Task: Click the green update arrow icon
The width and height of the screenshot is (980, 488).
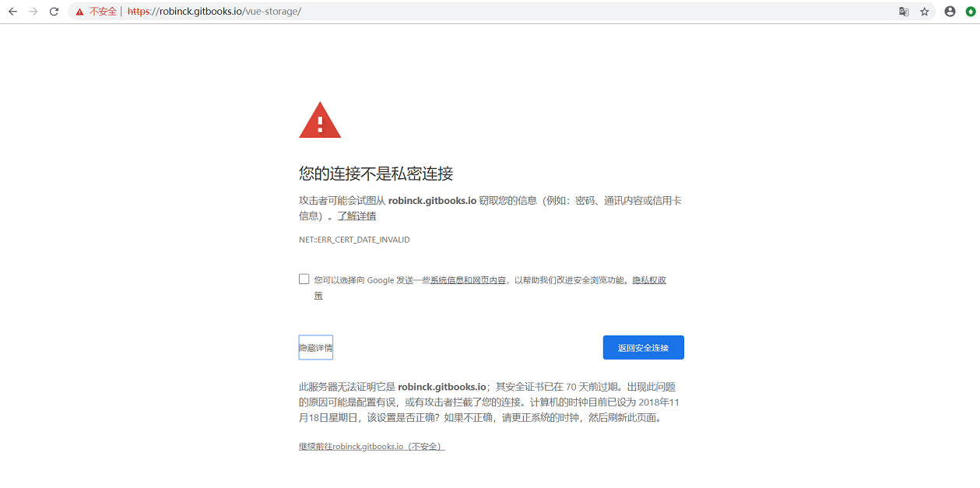Action: (969, 12)
